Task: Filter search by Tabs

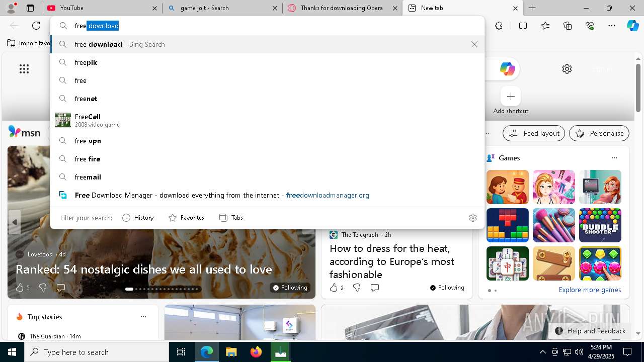Action: (231, 218)
